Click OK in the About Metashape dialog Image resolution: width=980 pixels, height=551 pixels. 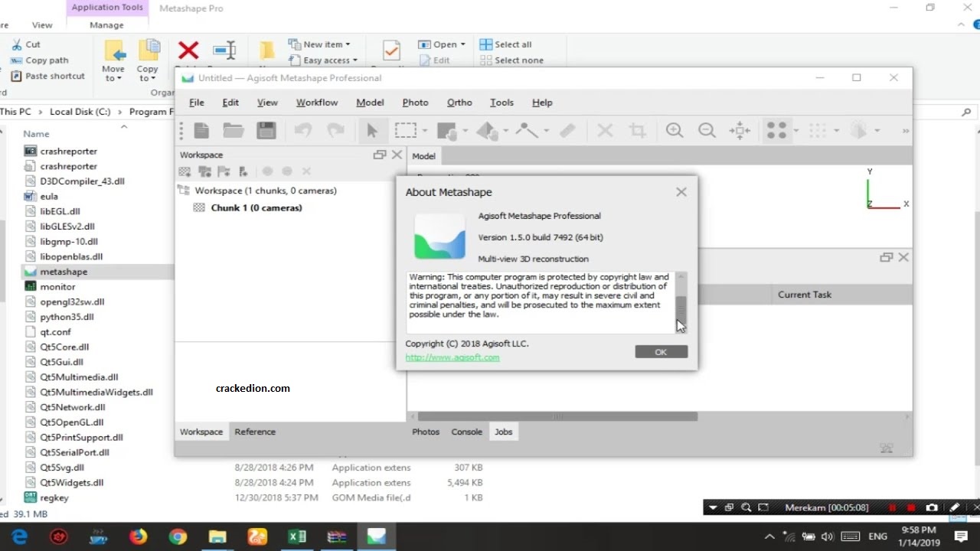pos(661,352)
